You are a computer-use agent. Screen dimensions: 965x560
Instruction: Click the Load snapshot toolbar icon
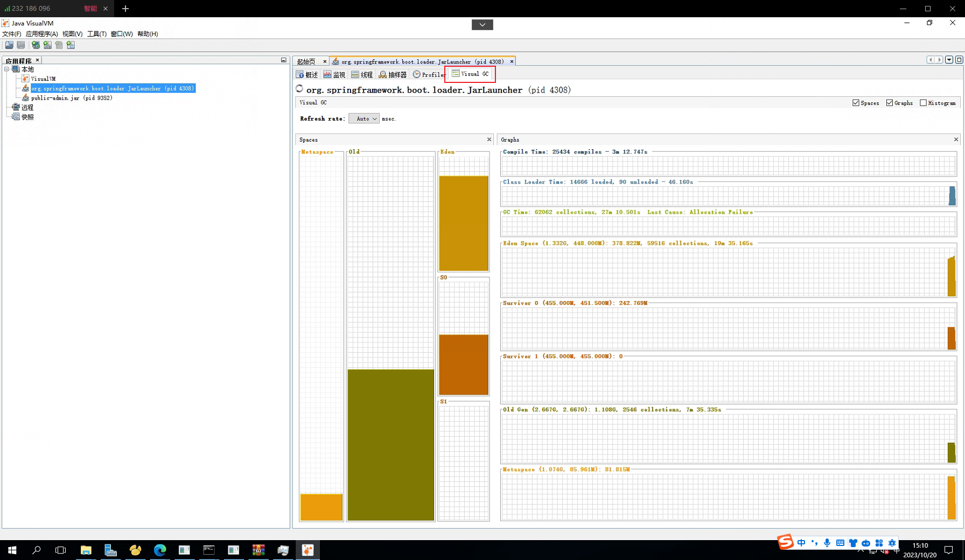click(x=9, y=45)
